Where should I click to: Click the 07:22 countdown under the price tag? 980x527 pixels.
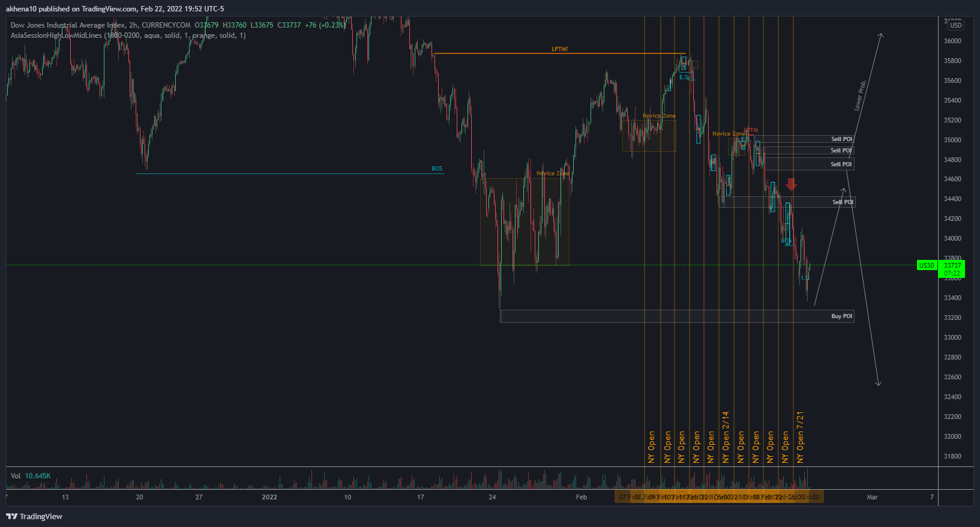coord(952,274)
